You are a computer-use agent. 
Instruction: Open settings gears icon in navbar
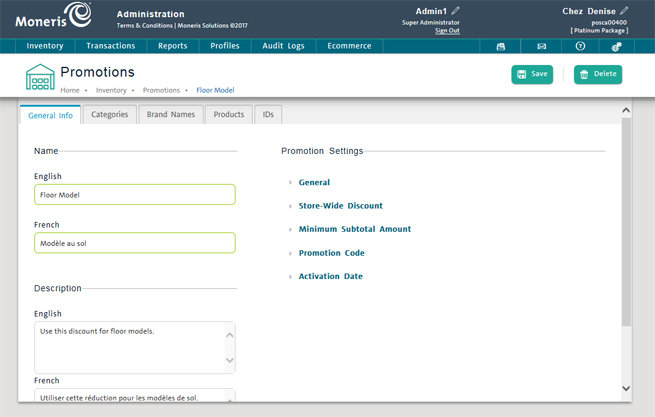tap(616, 46)
